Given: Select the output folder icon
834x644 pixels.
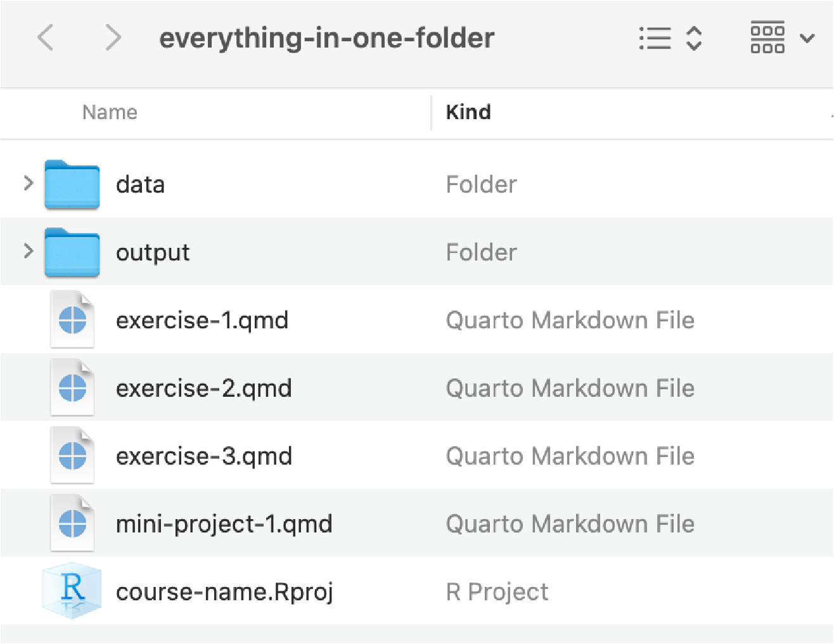Looking at the screenshot, I should (x=72, y=252).
